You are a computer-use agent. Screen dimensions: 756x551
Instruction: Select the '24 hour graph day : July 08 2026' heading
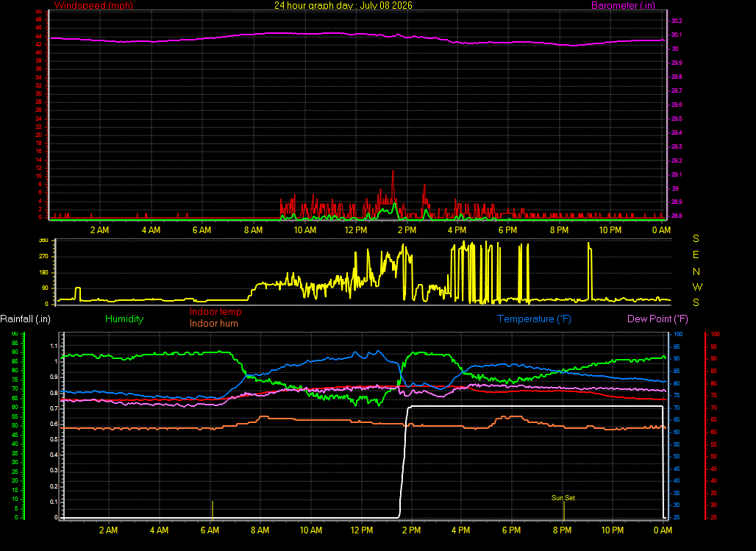point(343,5)
